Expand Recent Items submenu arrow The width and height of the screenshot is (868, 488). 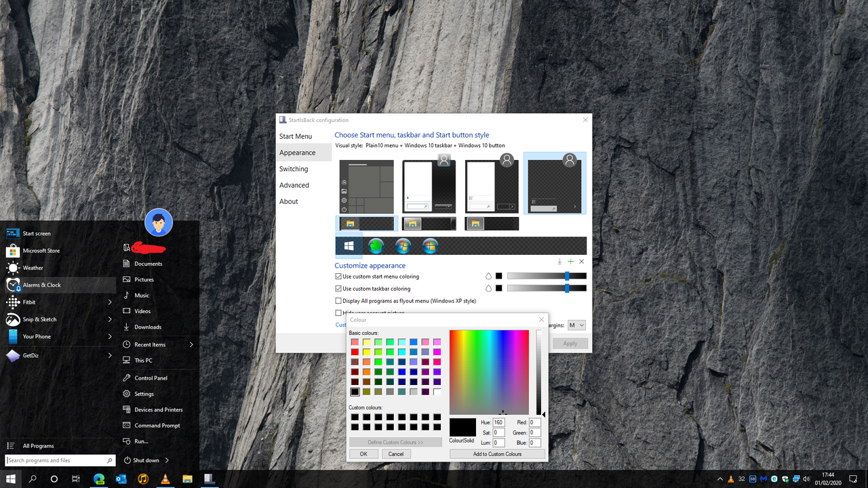pyautogui.click(x=191, y=344)
